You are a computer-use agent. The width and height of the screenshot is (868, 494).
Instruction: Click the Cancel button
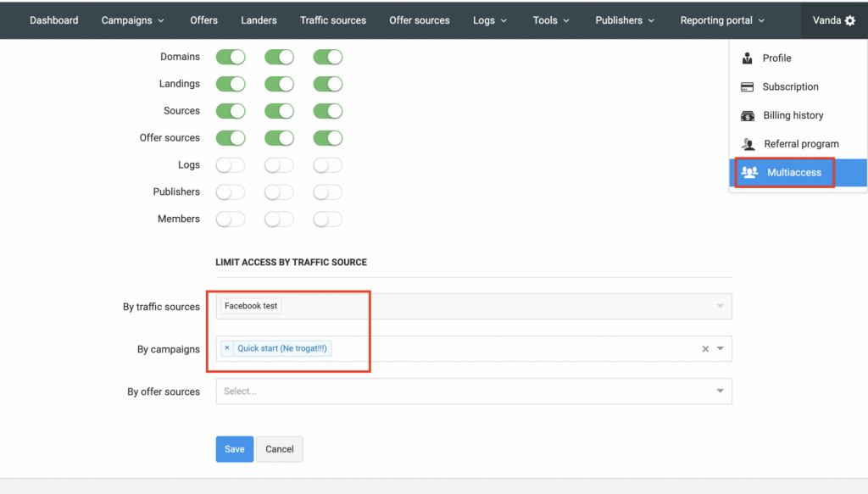point(280,449)
